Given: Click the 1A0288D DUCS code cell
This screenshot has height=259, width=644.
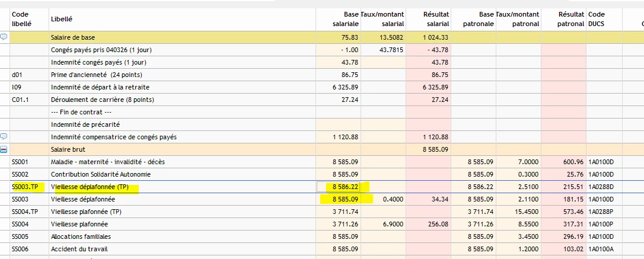Looking at the screenshot, I should 601,187.
